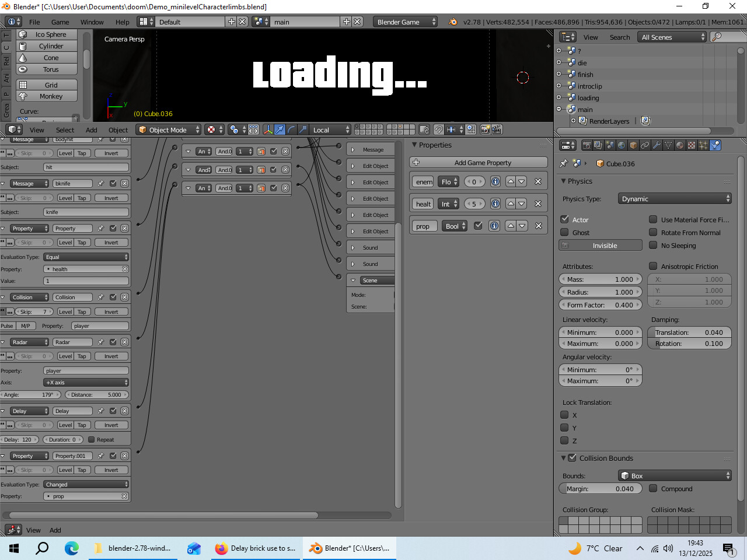This screenshot has width=747, height=560.
Task: Move the 'healt' property up
Action: point(511,204)
